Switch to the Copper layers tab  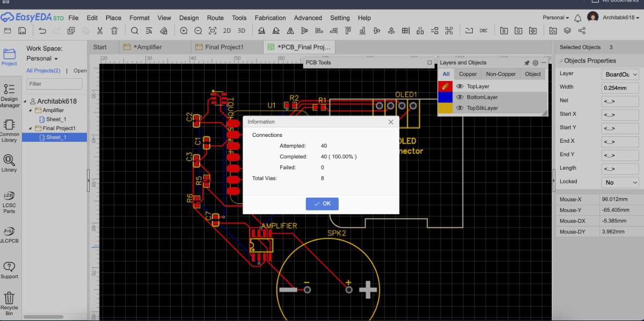[x=467, y=74]
